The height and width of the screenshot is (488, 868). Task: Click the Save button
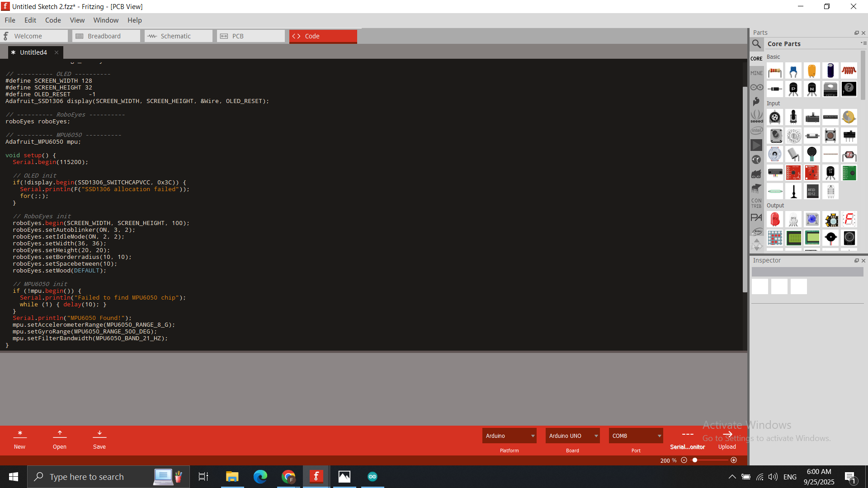pyautogui.click(x=99, y=439)
